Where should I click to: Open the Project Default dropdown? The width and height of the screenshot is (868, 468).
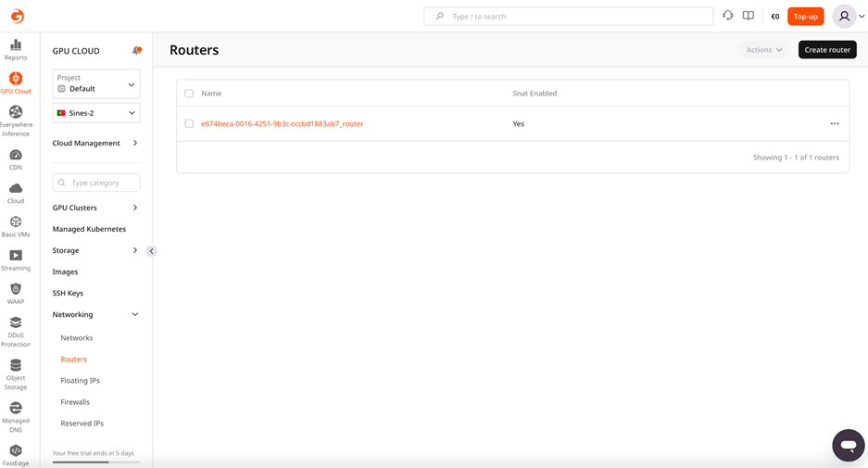click(x=96, y=83)
